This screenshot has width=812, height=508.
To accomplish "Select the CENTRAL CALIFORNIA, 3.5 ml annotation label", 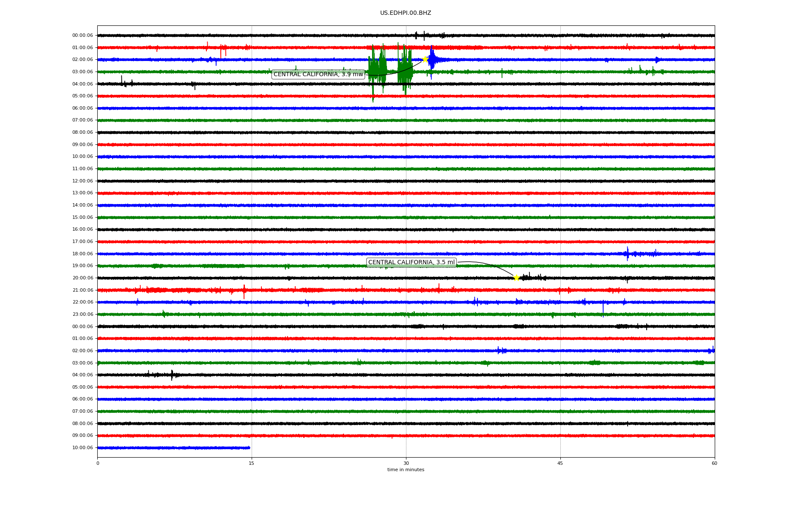I will (x=411, y=262).
